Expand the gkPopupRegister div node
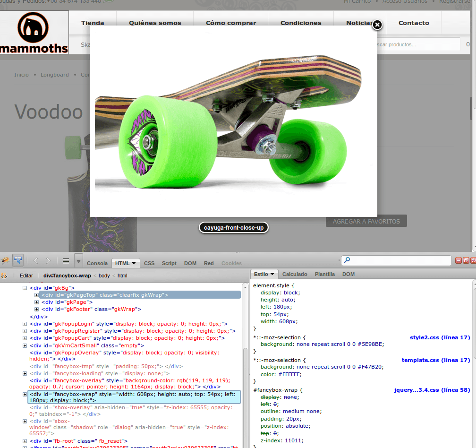Image resolution: width=476 pixels, height=448 pixels. (x=25, y=331)
